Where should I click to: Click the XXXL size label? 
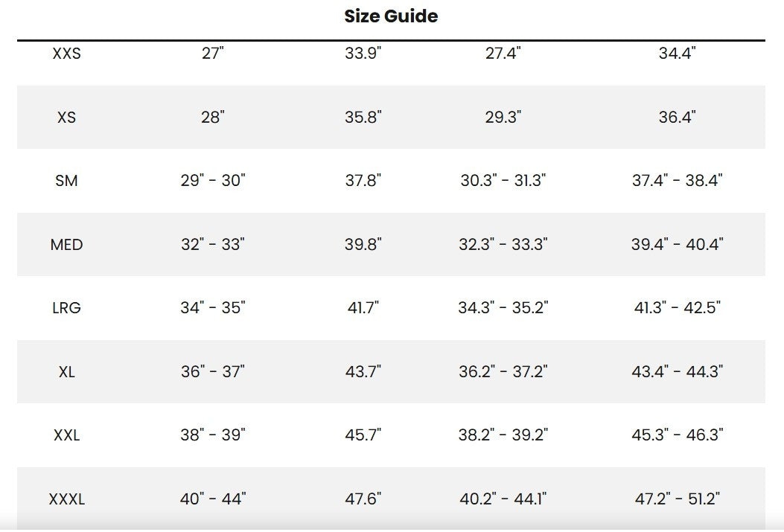coord(66,499)
